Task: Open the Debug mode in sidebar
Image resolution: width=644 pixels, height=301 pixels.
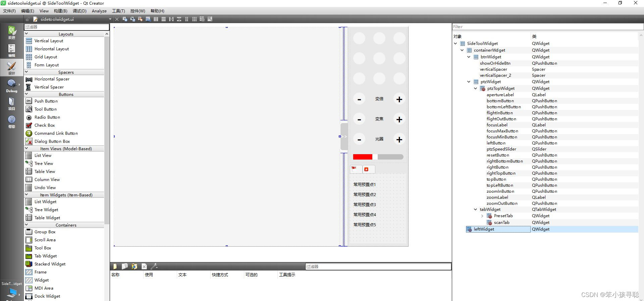Action: (12, 86)
